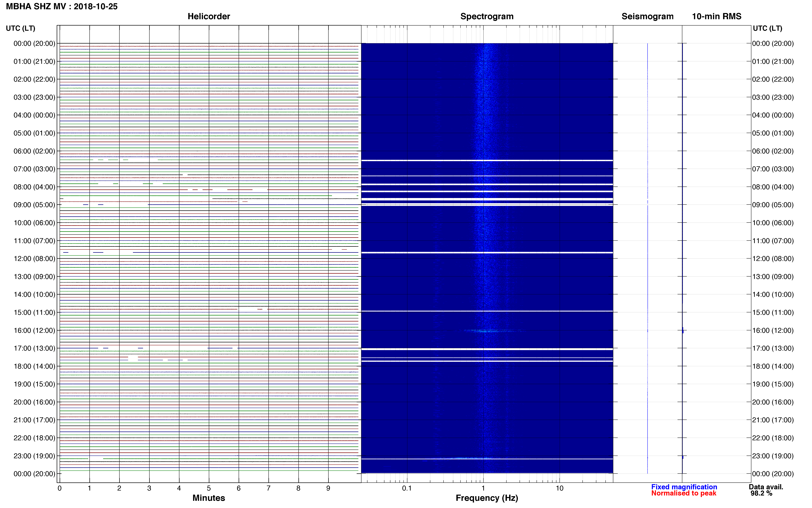The height and width of the screenshot is (508, 812).
Task: Select the 'Spectrogram' panel heading
Action: pos(487,16)
